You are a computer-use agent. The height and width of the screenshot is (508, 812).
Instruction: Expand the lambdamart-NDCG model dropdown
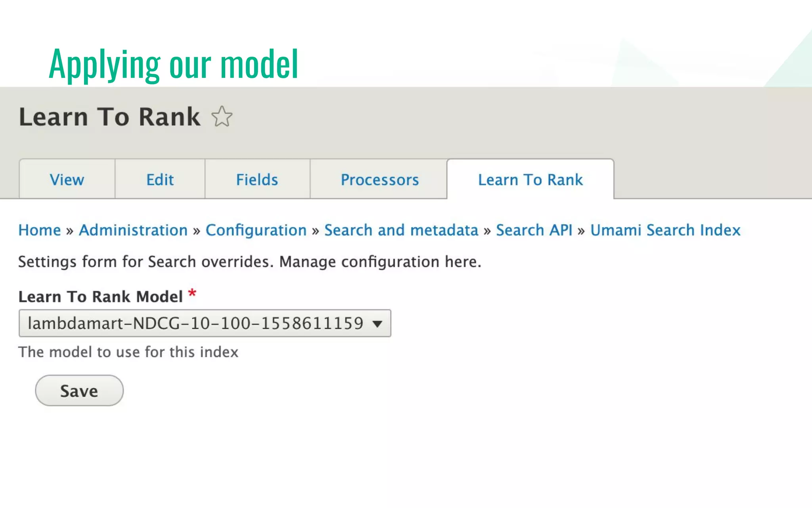point(205,323)
